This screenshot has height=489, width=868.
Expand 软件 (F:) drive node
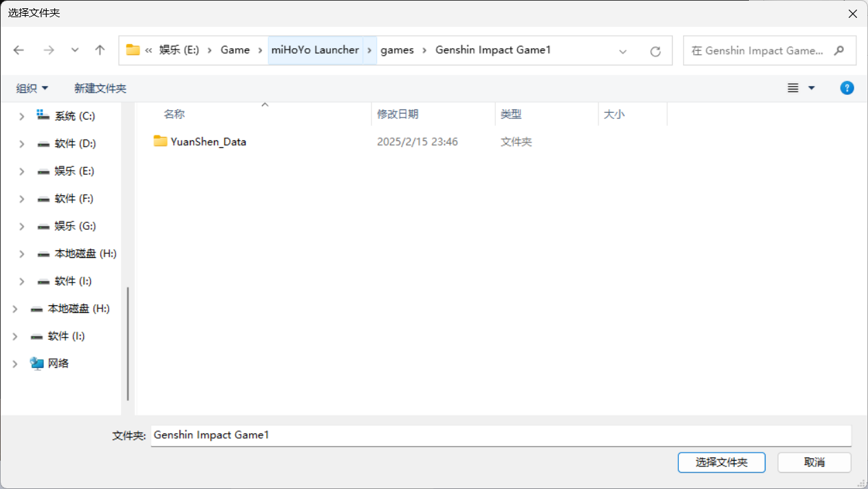(x=21, y=199)
